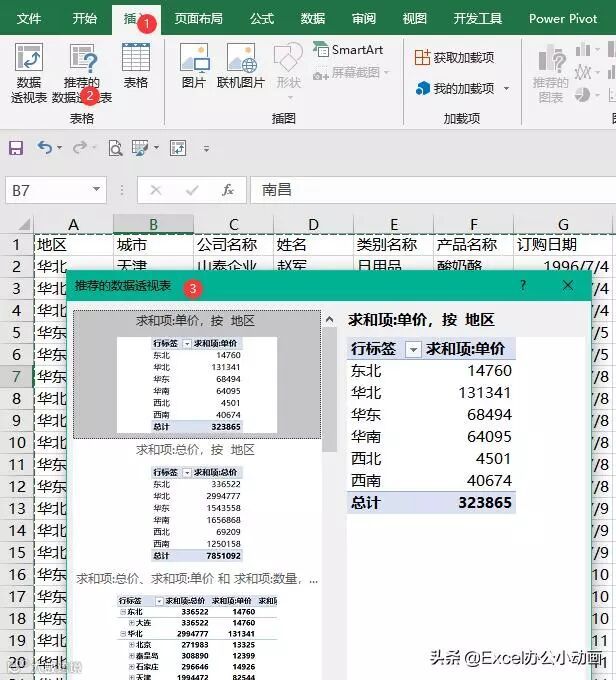Open Print Preview from quick access toolbar
The width and height of the screenshot is (616, 680).
click(x=115, y=148)
